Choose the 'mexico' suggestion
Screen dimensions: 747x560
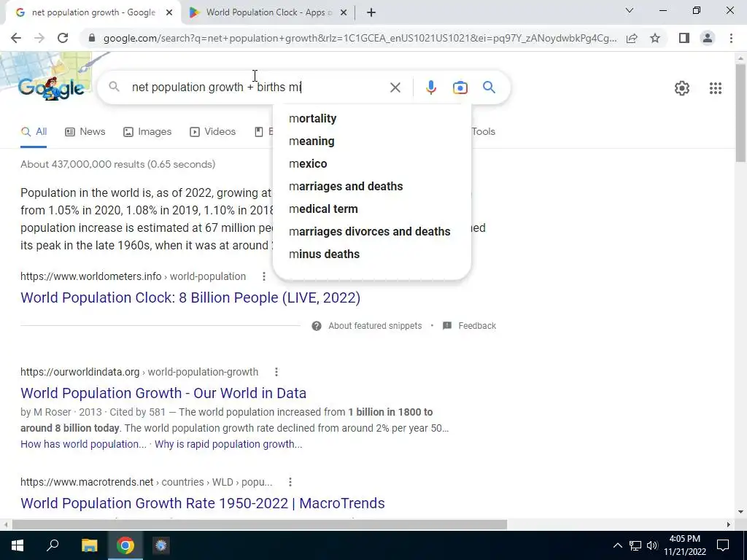[x=308, y=164]
